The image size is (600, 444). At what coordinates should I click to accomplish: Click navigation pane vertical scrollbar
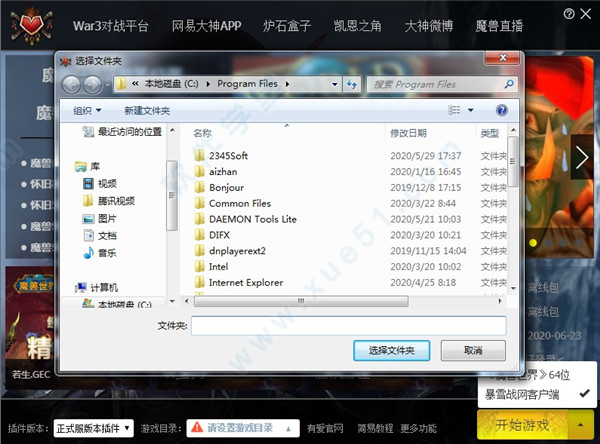pos(172,195)
